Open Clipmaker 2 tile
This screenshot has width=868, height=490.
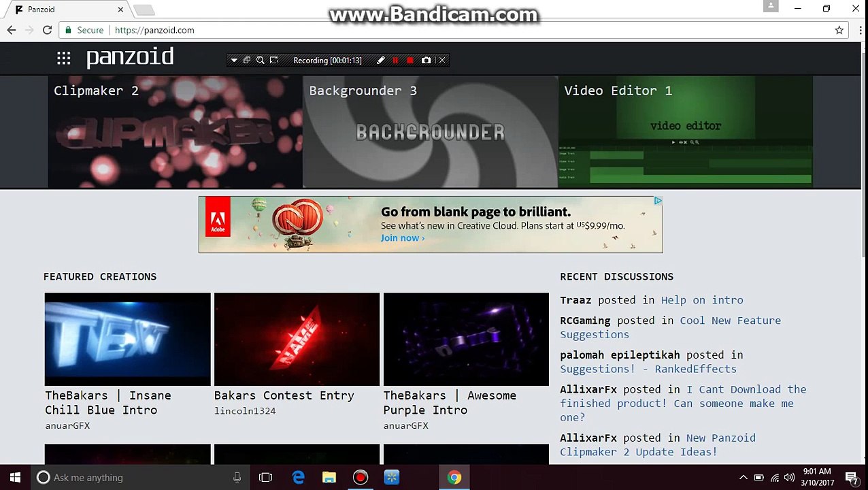click(175, 131)
